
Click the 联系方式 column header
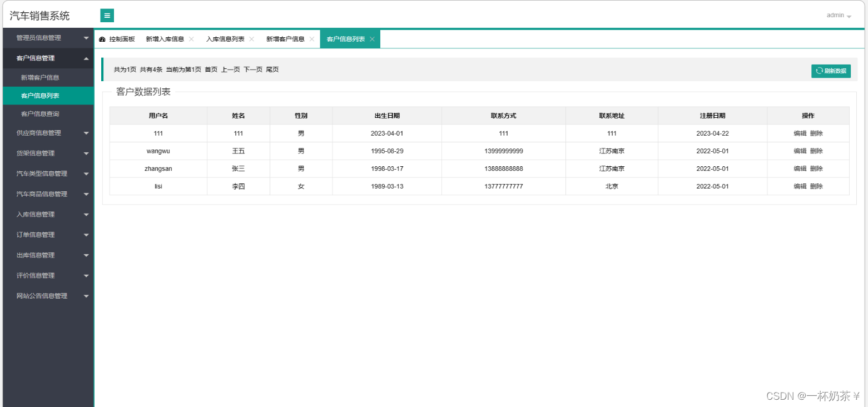click(504, 116)
